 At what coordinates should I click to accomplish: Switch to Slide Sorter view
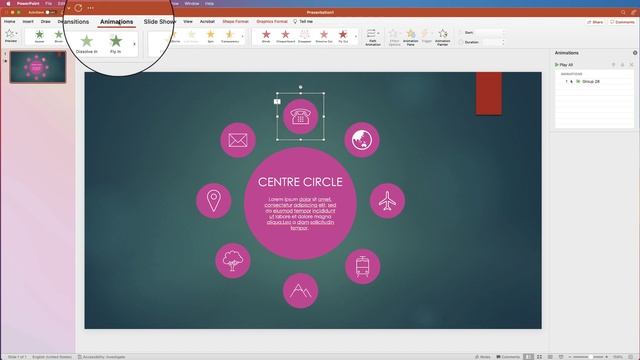coord(539,357)
